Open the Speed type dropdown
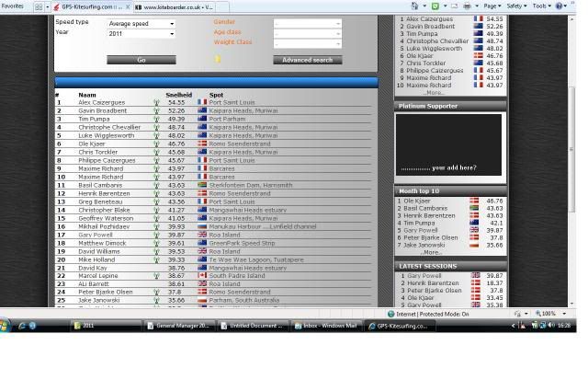The height and width of the screenshot is (368, 588). pos(141,23)
